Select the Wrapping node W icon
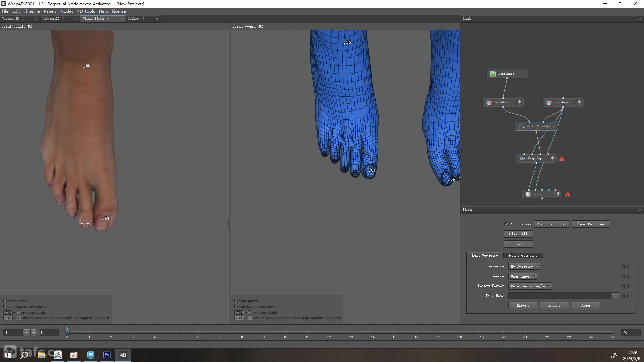Screen dimensions: 644x362 coord(522,158)
